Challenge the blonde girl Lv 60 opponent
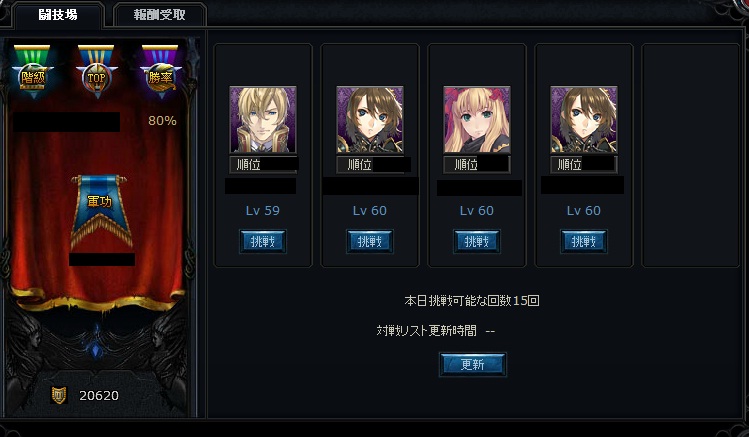The height and width of the screenshot is (437, 749). click(x=477, y=242)
